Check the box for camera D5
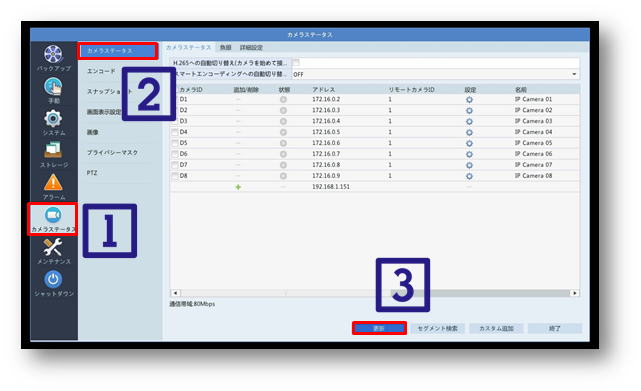Screen dimensions: 641x391 coord(175,143)
